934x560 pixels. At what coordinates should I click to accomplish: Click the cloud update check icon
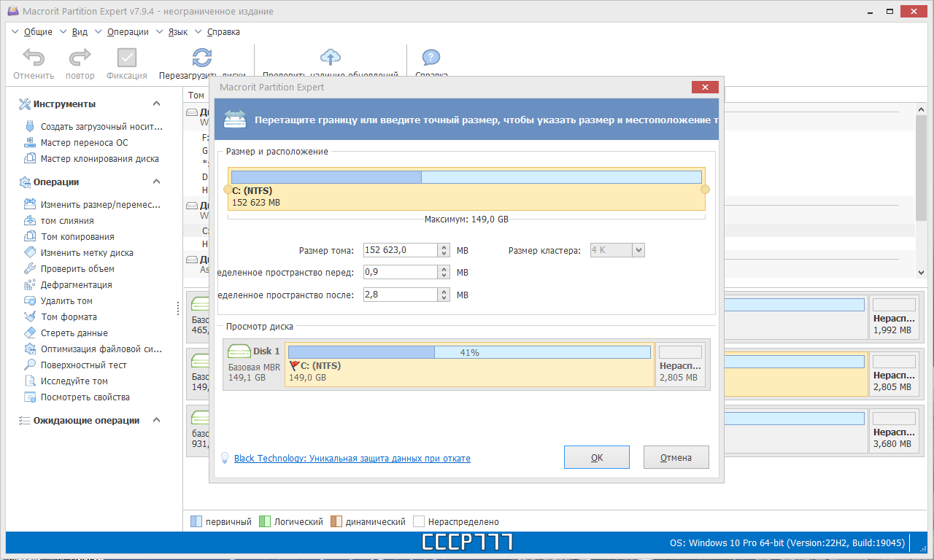point(331,58)
